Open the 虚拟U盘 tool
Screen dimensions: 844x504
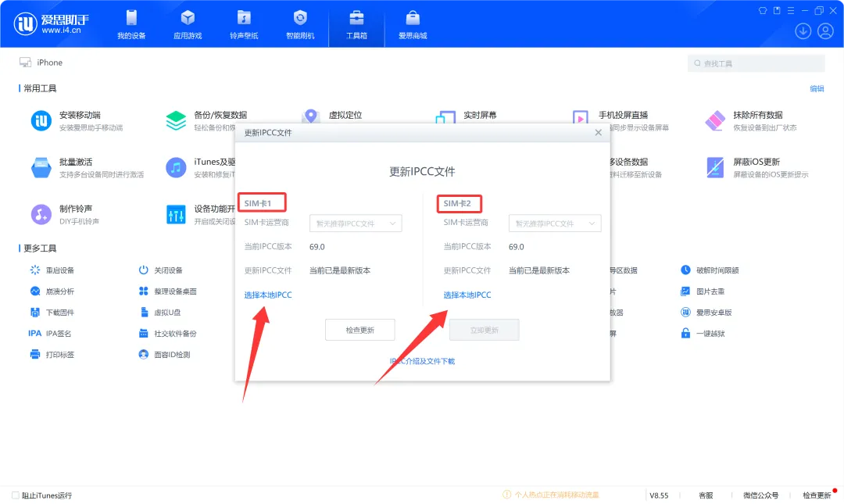[x=160, y=313]
